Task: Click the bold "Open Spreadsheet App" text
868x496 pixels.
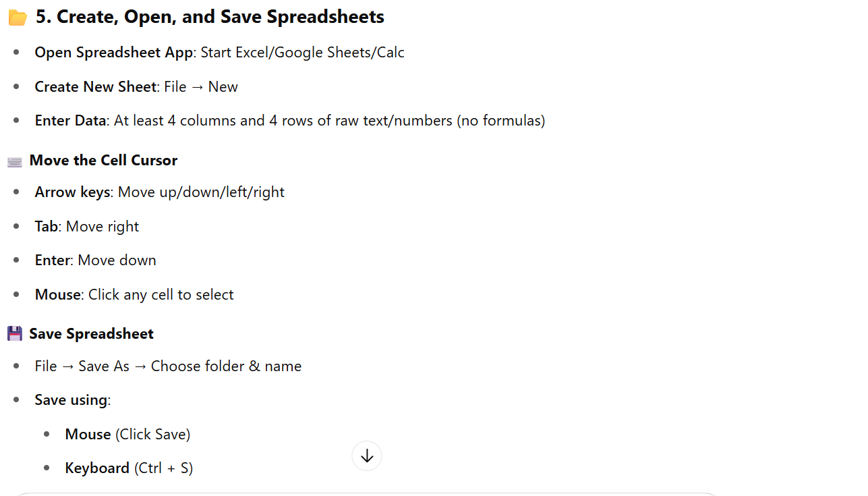Action: pos(113,53)
